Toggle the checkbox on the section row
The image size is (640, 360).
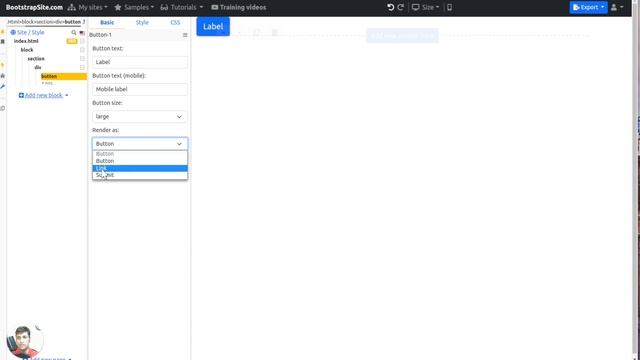82,59
